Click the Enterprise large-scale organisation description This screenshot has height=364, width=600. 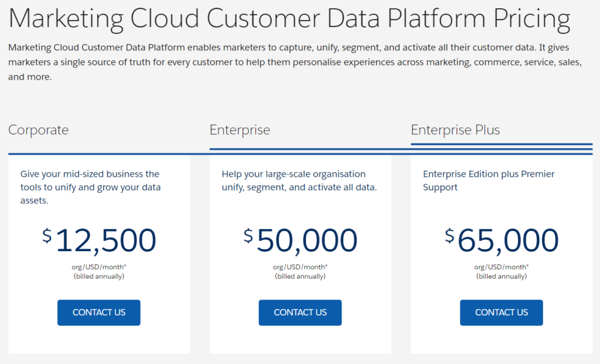click(x=293, y=180)
